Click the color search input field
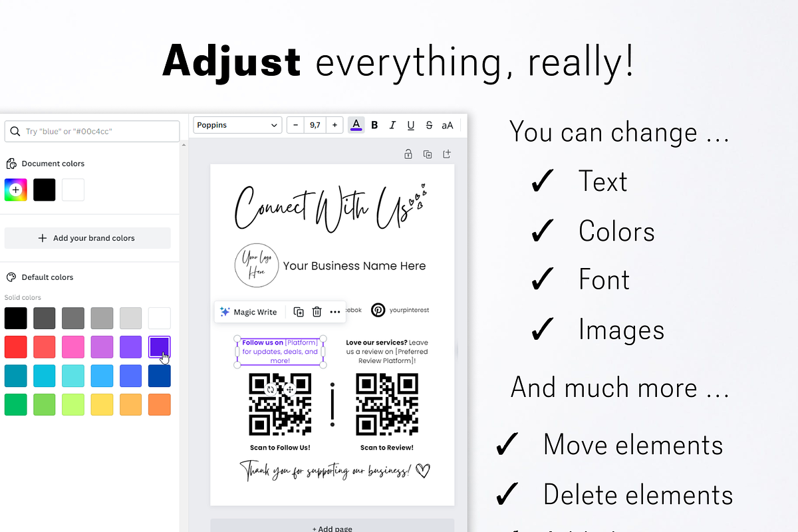The height and width of the screenshot is (532, 798). (92, 132)
